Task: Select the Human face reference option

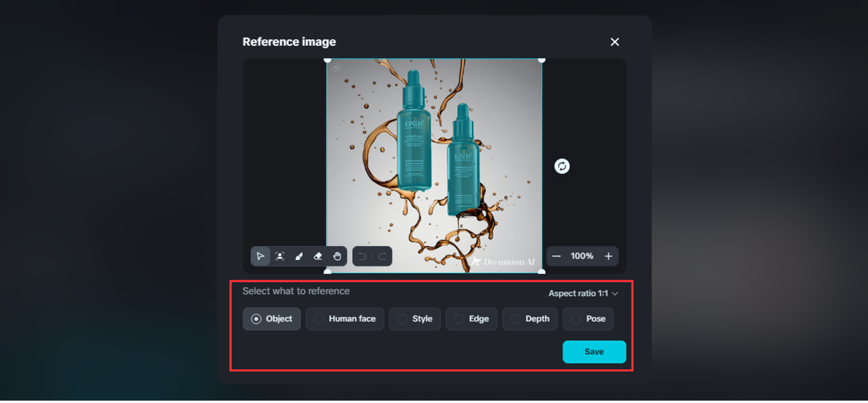Action: (345, 318)
